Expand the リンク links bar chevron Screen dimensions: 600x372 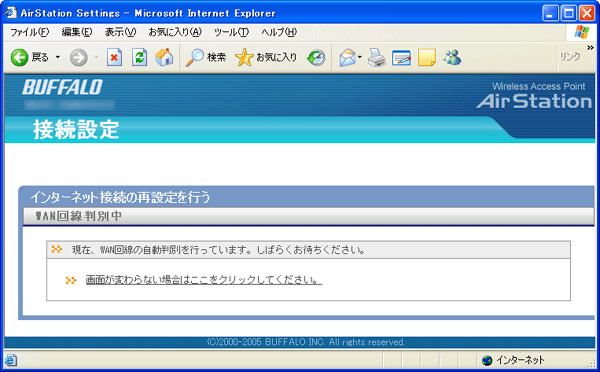pyautogui.click(x=590, y=48)
